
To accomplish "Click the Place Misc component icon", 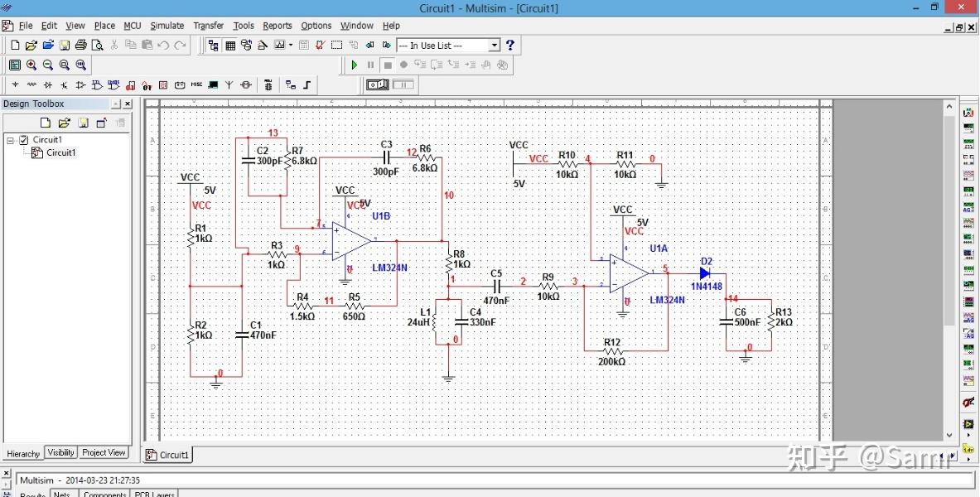I will tap(196, 84).
